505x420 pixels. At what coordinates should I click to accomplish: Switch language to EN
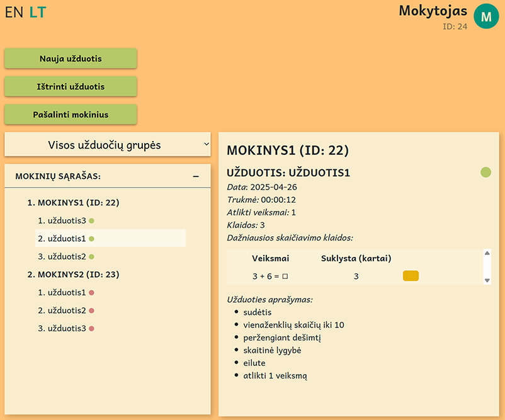[14, 13]
